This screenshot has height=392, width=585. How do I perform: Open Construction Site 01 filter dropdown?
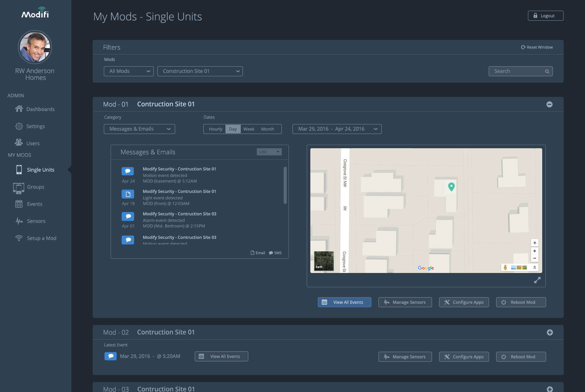[200, 71]
